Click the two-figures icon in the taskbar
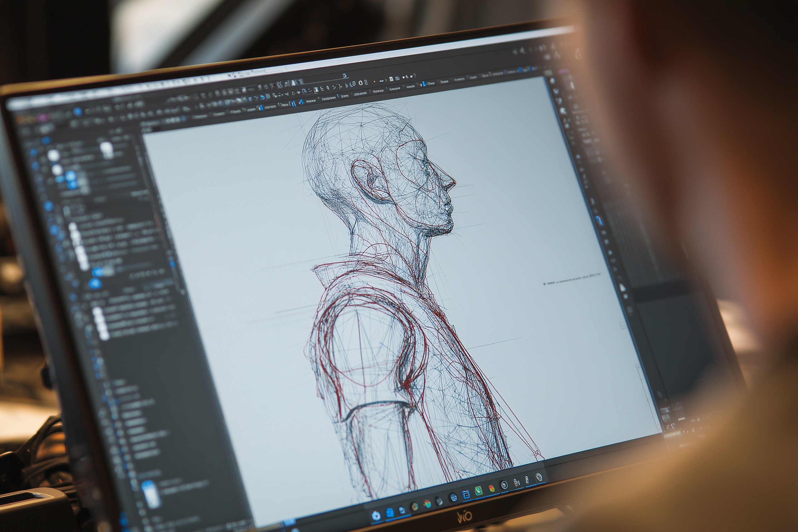Image resolution: width=798 pixels, height=532 pixels. (x=517, y=482)
